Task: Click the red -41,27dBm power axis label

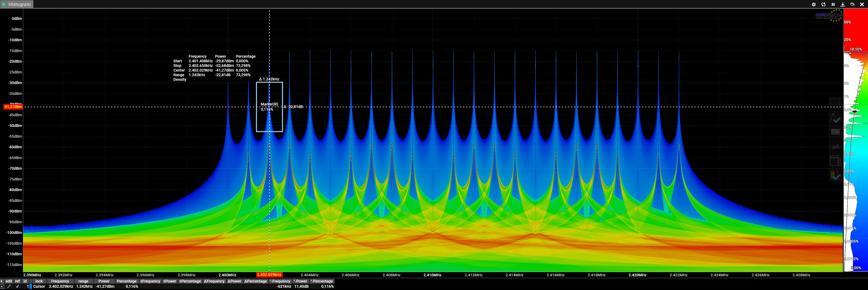Action: [13, 107]
